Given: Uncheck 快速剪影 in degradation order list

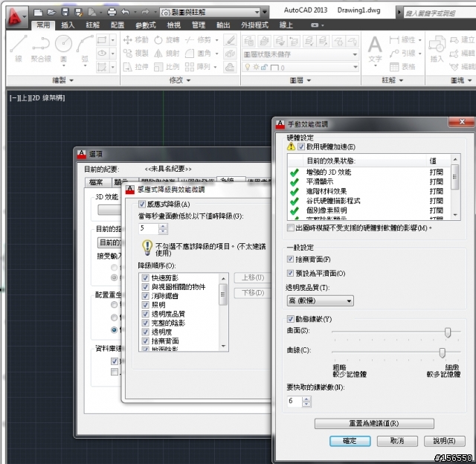Looking at the screenshot, I should pyautogui.click(x=145, y=278).
